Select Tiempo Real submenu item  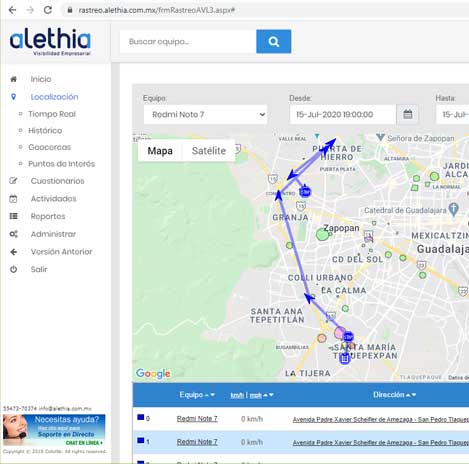(52, 114)
